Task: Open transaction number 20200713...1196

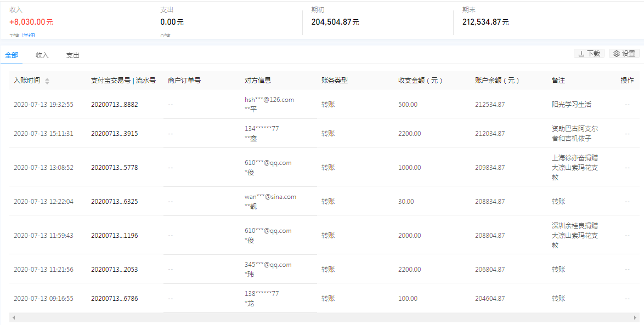Action: click(114, 236)
